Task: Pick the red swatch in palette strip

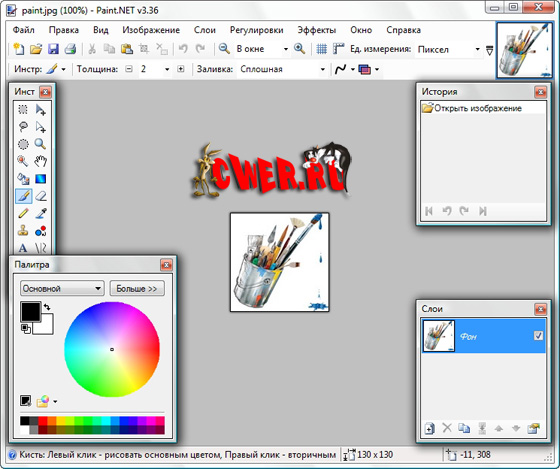Action: [42, 420]
